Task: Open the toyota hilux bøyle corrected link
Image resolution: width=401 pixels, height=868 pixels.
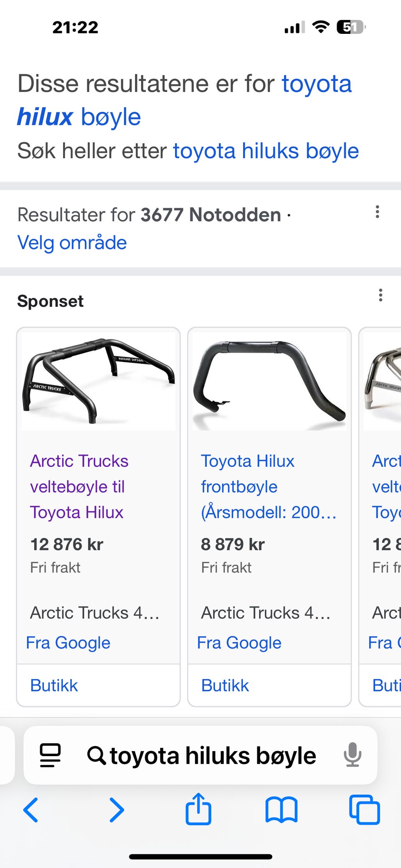Action: [x=184, y=100]
